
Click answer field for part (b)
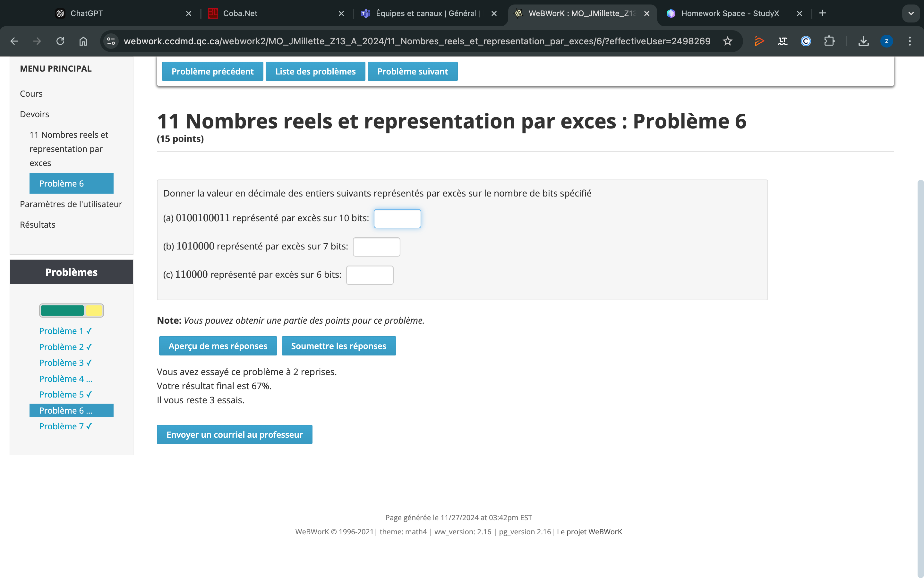[376, 247]
